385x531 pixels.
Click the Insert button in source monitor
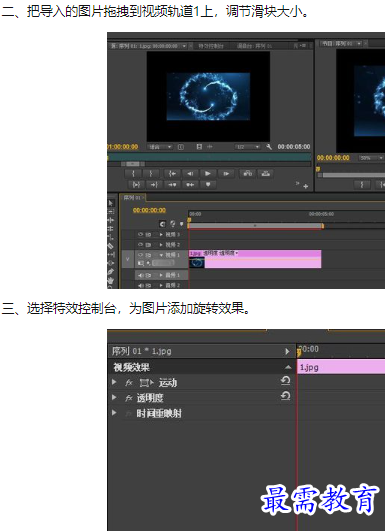tap(248, 174)
